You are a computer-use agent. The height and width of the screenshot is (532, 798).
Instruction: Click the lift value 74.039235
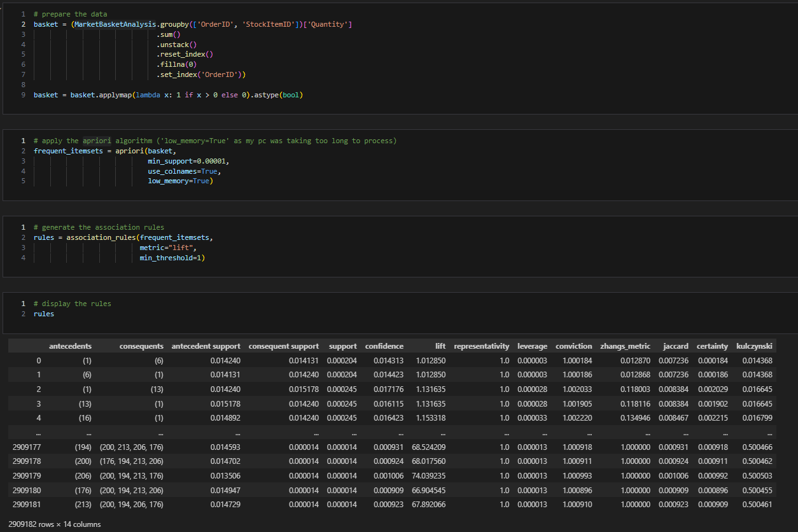[429, 475]
